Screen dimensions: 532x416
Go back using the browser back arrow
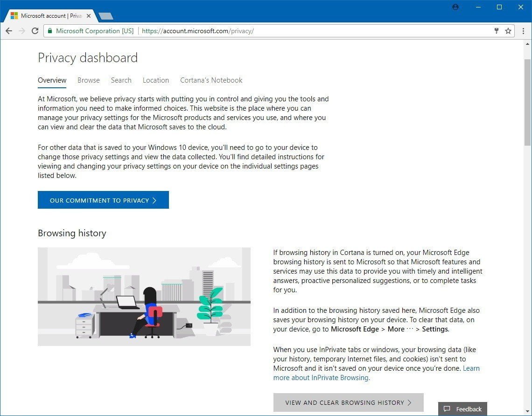coord(9,31)
